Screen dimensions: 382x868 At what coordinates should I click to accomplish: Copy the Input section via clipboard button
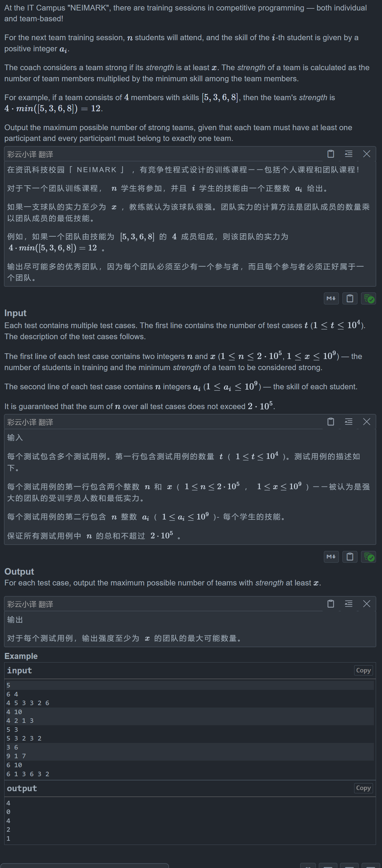click(350, 298)
